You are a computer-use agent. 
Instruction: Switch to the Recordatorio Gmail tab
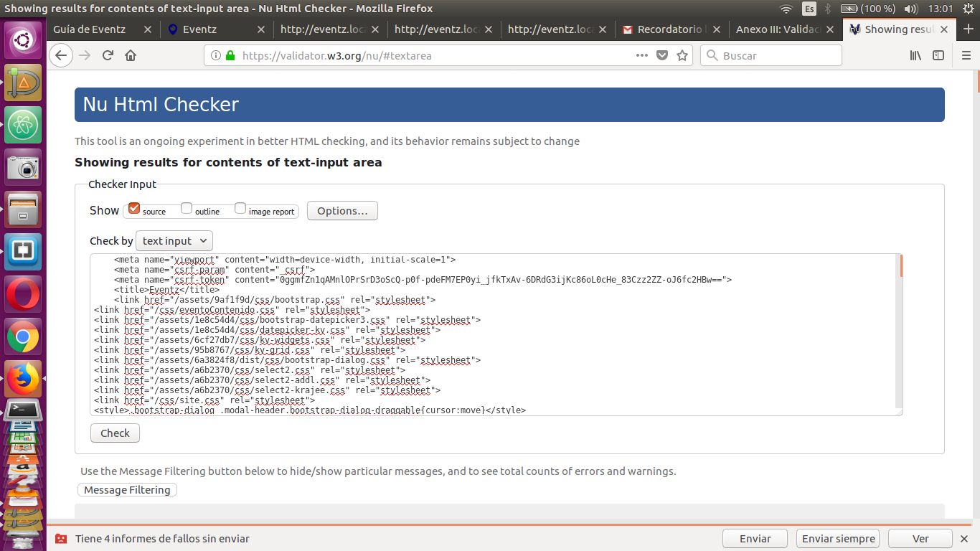pyautogui.click(x=672, y=29)
